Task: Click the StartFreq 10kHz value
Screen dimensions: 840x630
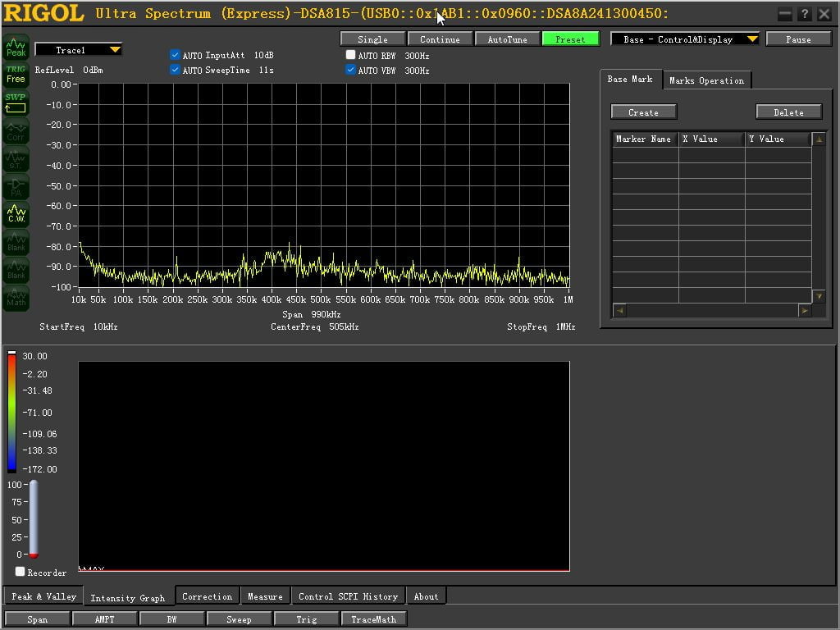Action: [x=105, y=326]
